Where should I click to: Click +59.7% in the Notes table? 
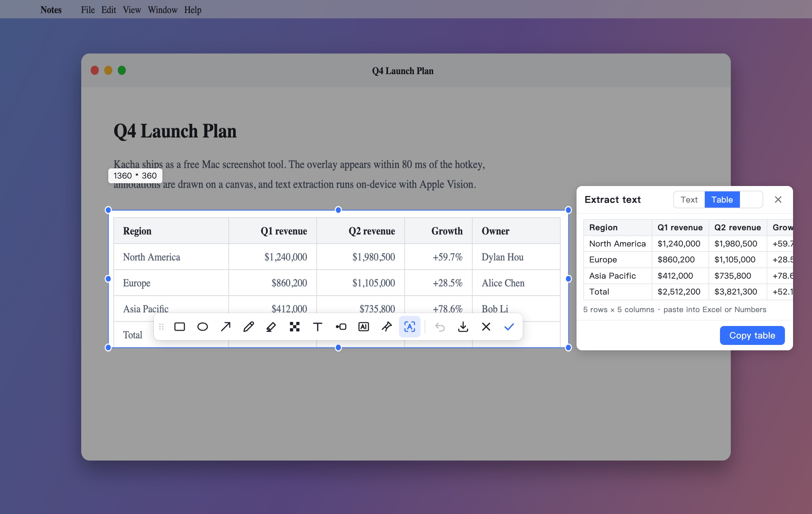pos(448,257)
